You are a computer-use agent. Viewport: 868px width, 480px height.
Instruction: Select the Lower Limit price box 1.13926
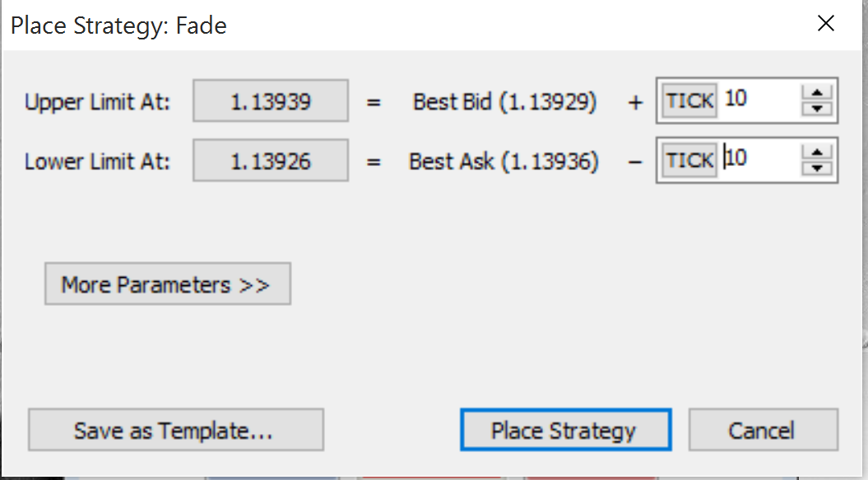[271, 160]
